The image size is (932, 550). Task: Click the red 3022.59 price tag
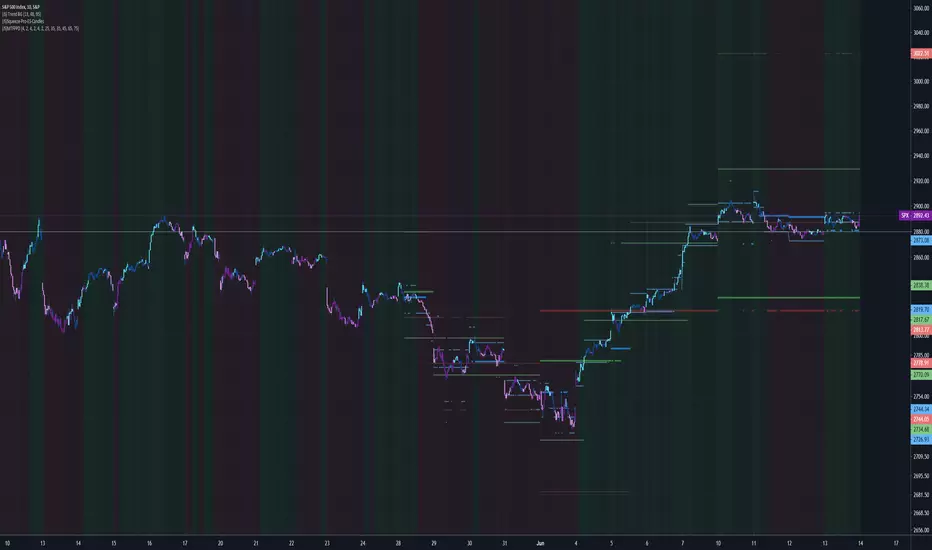pyautogui.click(x=921, y=54)
